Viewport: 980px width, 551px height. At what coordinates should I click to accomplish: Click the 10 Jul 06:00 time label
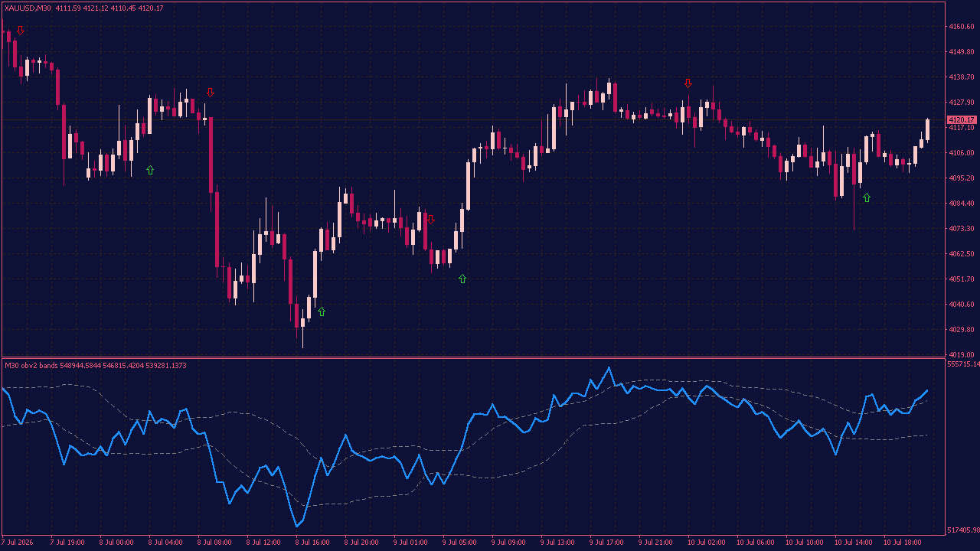pyautogui.click(x=756, y=543)
